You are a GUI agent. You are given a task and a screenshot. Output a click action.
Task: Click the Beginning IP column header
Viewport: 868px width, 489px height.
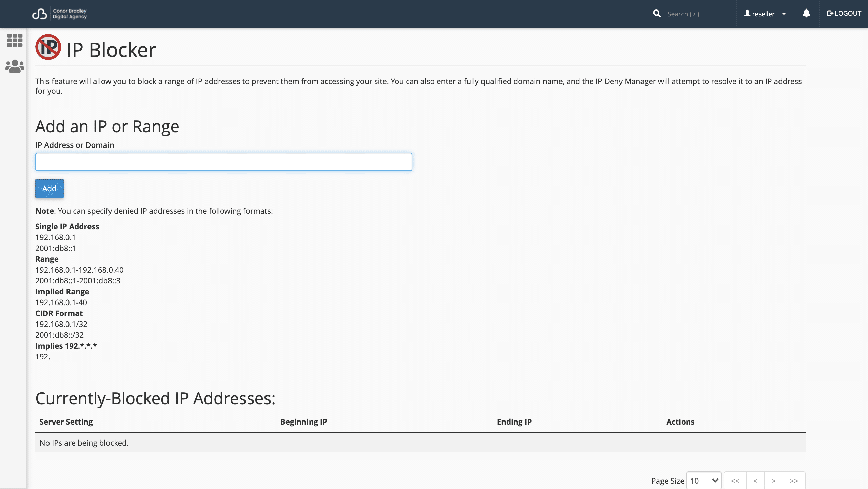[304, 422]
